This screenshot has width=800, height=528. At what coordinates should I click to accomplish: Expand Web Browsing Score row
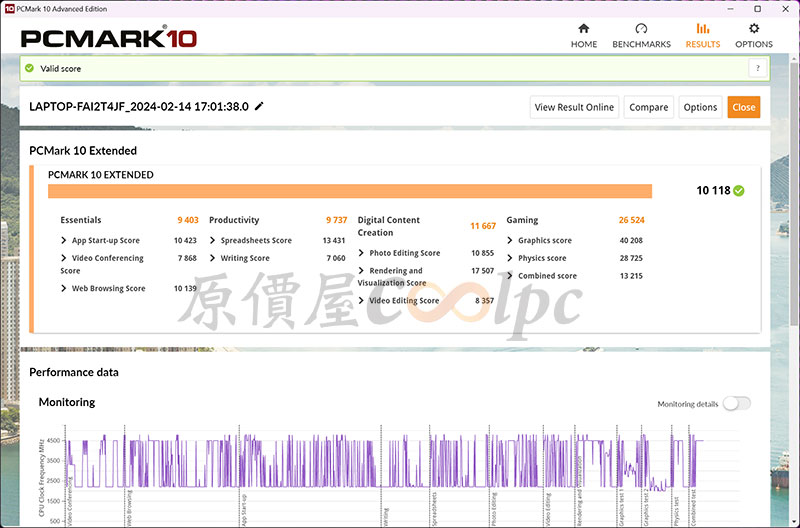tap(64, 288)
